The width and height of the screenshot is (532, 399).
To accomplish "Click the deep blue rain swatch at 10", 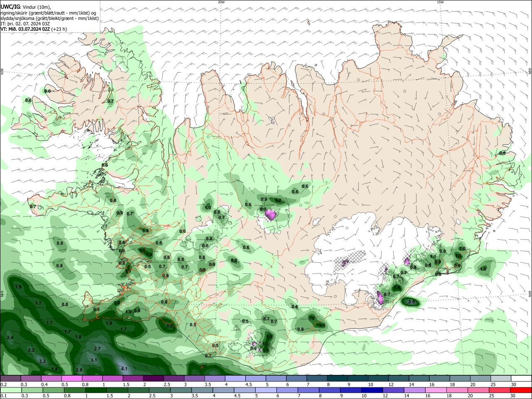I will pos(372,390).
